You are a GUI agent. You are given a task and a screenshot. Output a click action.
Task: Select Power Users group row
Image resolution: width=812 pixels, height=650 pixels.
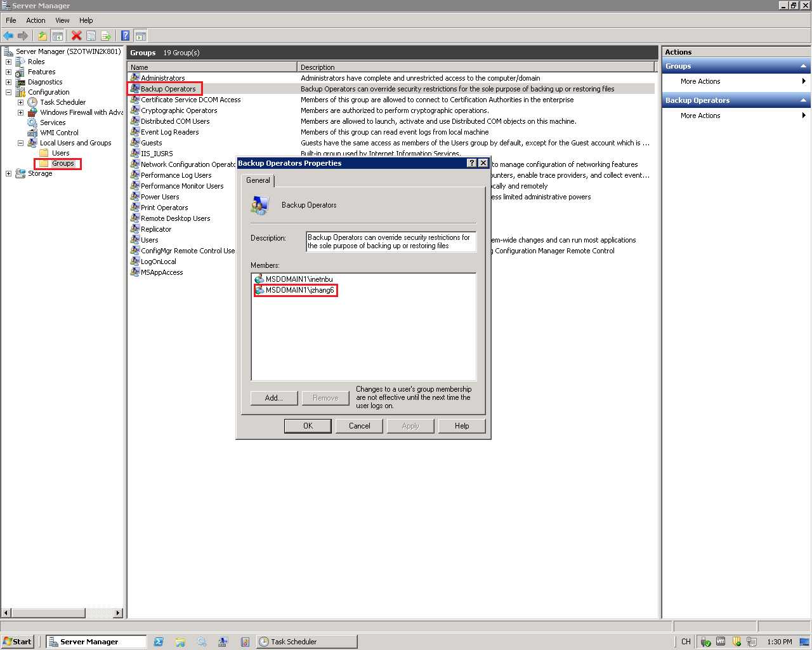(x=160, y=197)
